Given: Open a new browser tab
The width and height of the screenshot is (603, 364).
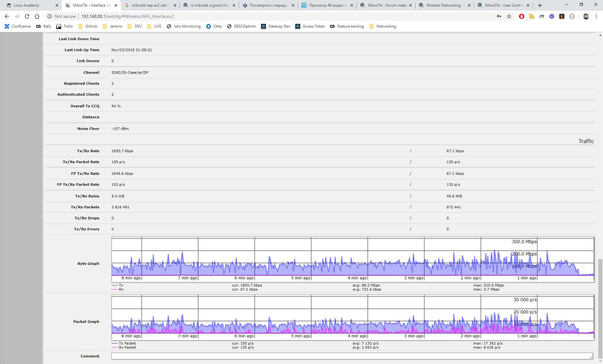Looking at the screenshot, I should pyautogui.click(x=540, y=5).
